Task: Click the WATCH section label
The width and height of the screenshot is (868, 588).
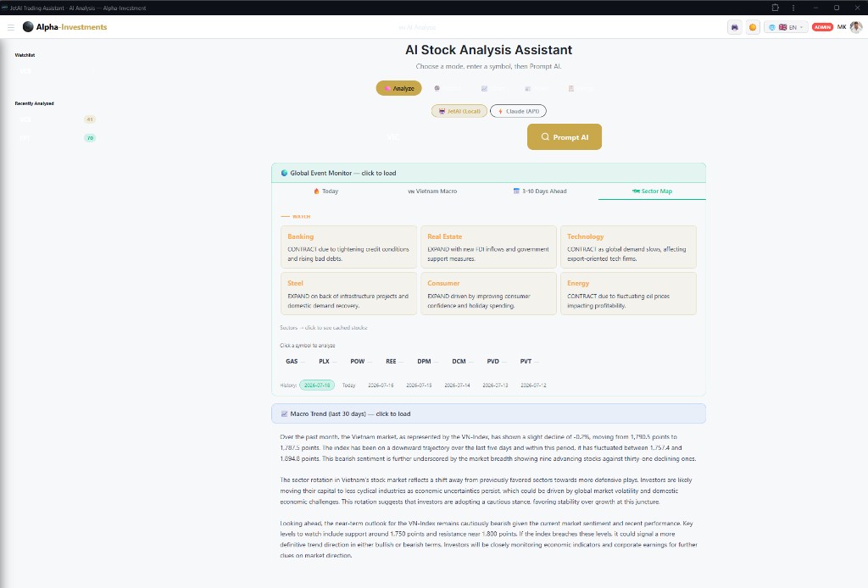Action: click(x=301, y=216)
